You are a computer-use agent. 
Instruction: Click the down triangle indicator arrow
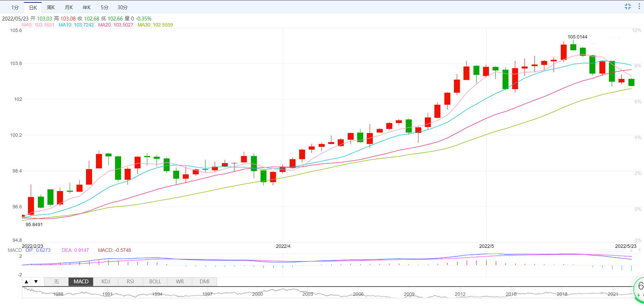36,282
